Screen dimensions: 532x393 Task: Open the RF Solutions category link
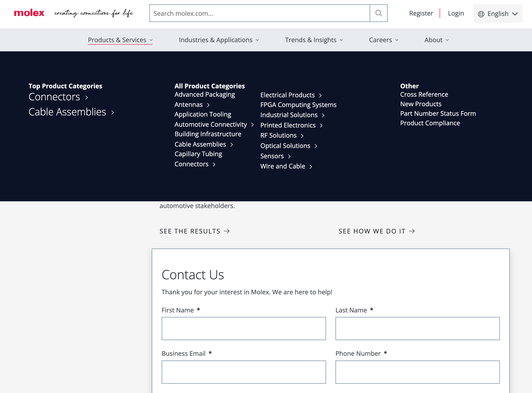[278, 136]
